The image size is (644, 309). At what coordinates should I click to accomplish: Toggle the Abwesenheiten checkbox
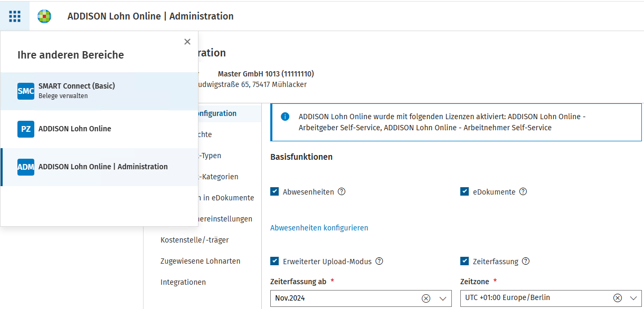pyautogui.click(x=274, y=191)
